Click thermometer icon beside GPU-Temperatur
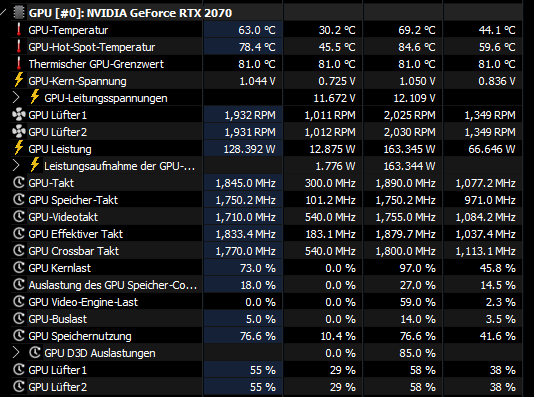This screenshot has height=397, width=534. tap(19, 30)
